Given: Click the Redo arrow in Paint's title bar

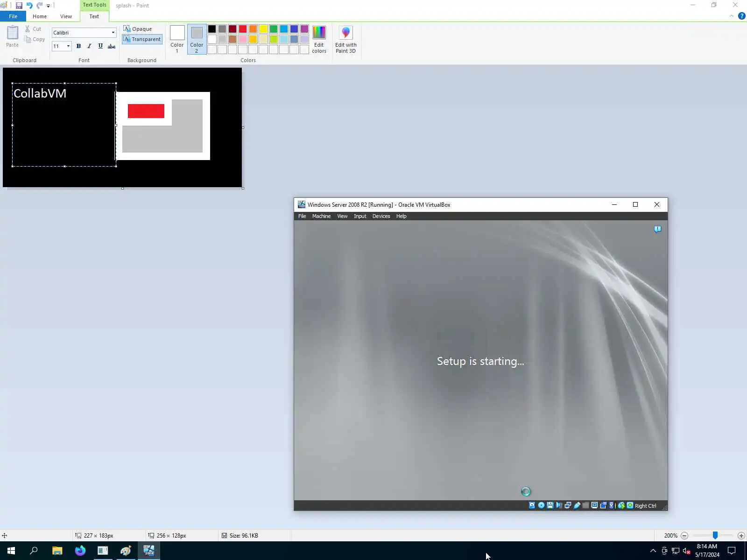Looking at the screenshot, I should click(x=40, y=6).
